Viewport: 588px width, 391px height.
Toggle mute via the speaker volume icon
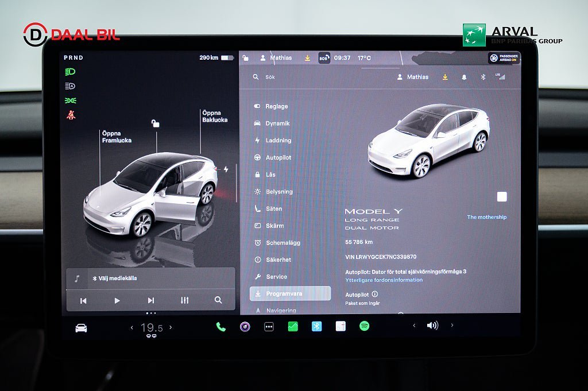coord(432,326)
